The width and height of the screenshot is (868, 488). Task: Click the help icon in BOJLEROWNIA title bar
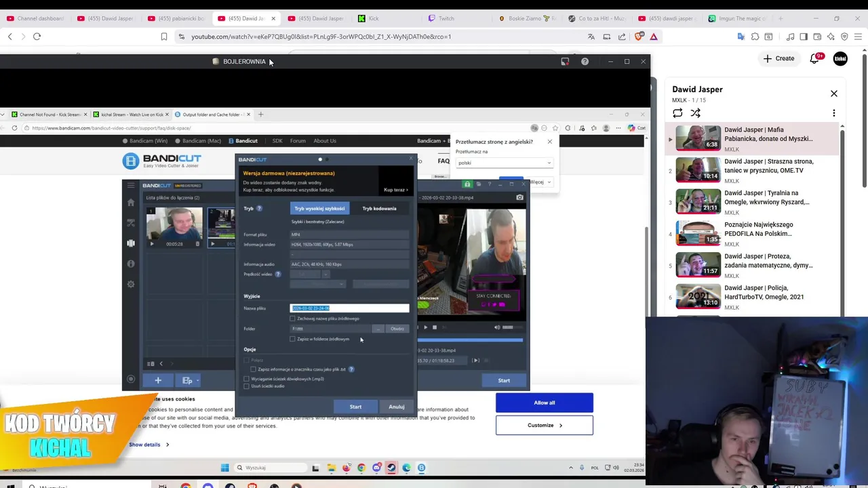[x=585, y=62]
